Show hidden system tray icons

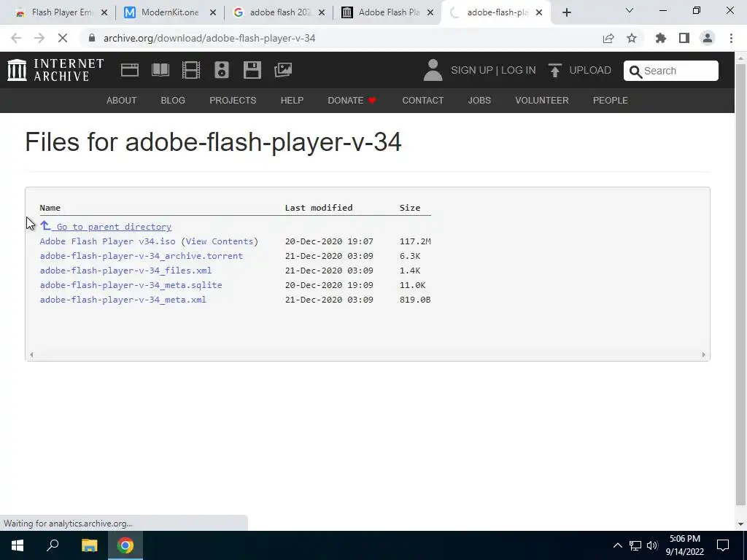pyautogui.click(x=617, y=545)
